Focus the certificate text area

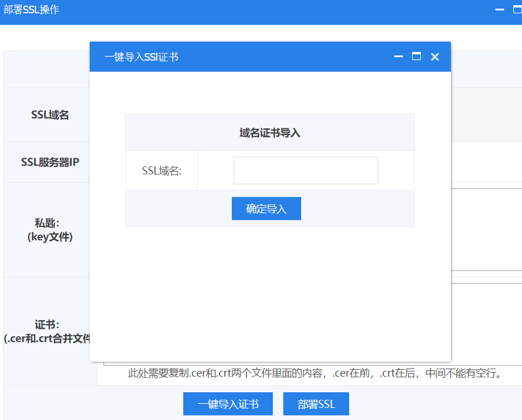pos(486,324)
